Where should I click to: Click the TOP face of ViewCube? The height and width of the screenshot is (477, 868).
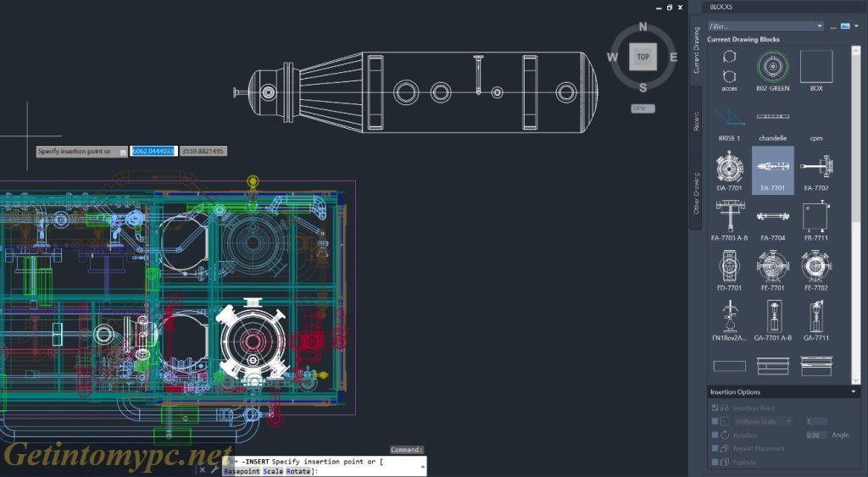(x=643, y=57)
